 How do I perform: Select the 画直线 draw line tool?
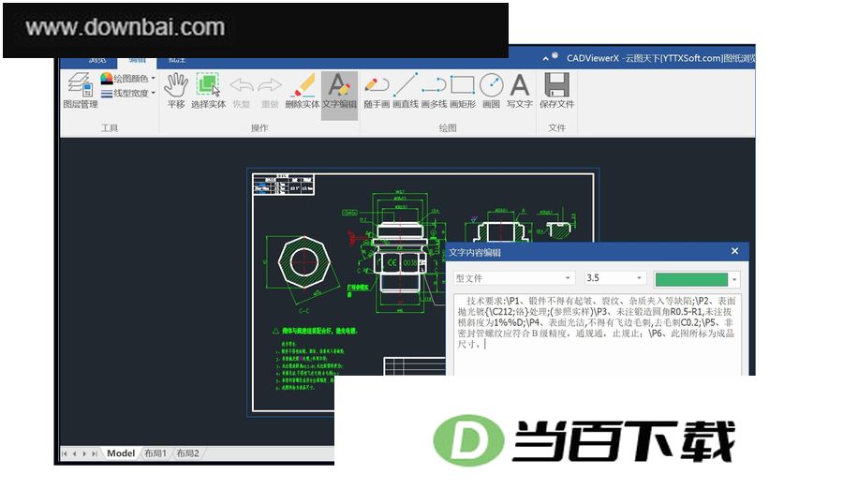pyautogui.click(x=406, y=90)
